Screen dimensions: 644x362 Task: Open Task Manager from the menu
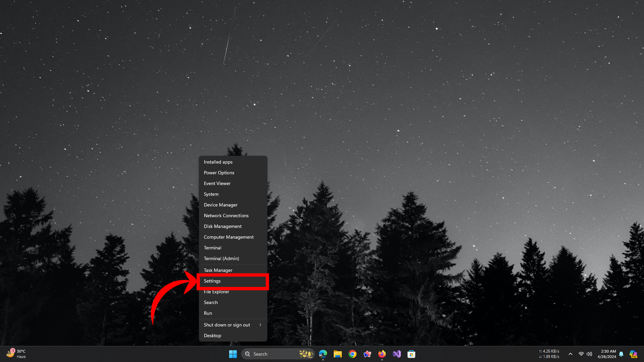click(218, 270)
